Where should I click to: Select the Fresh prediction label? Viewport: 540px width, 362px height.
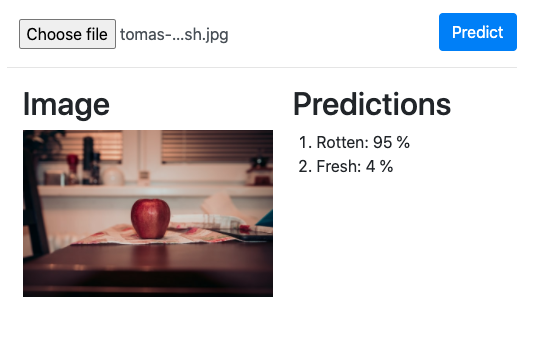[x=339, y=166]
